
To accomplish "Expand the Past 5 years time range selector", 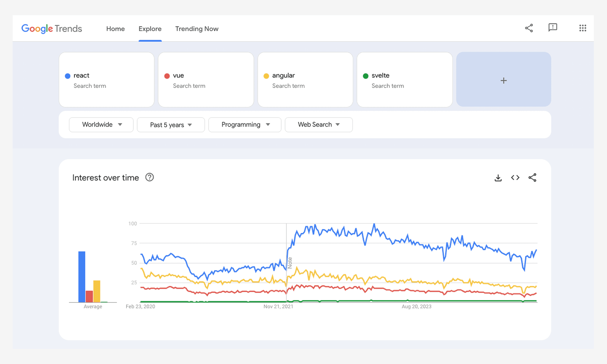I will tap(171, 125).
